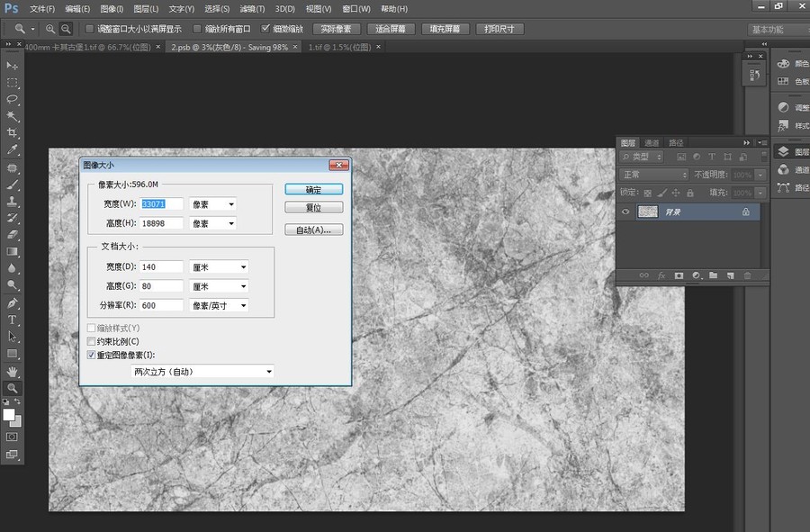Change the screen mode from toolbox

(x=12, y=455)
